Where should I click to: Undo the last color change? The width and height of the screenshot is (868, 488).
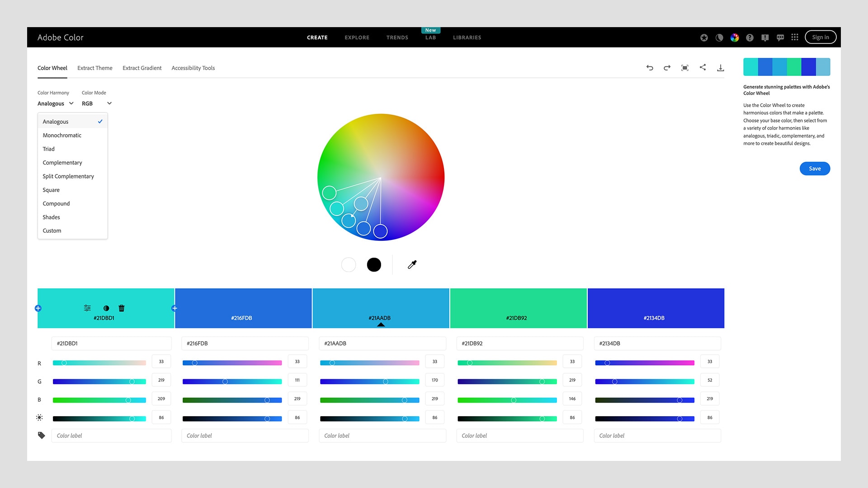click(x=649, y=67)
